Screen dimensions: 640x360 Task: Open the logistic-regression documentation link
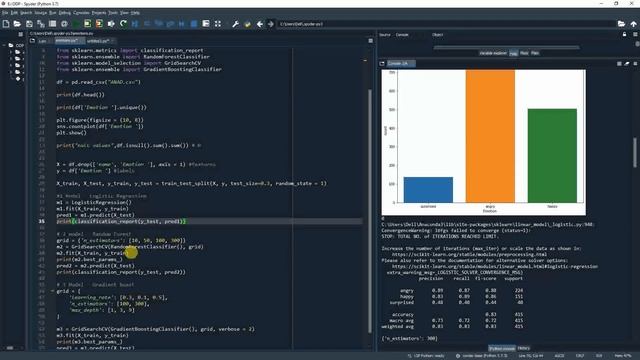(495, 266)
